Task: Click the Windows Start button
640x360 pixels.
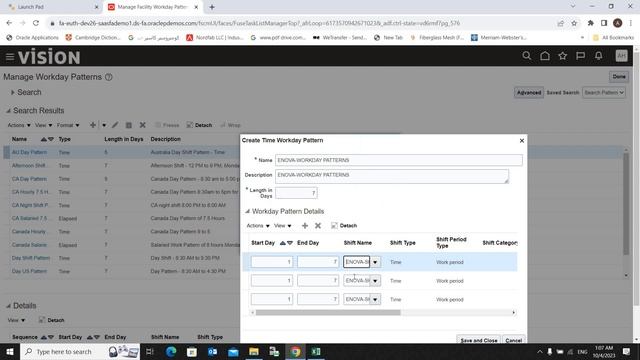Action: [10, 351]
